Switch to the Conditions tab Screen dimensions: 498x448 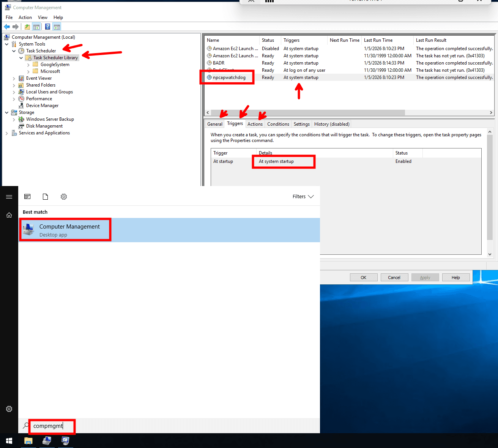(x=278, y=124)
